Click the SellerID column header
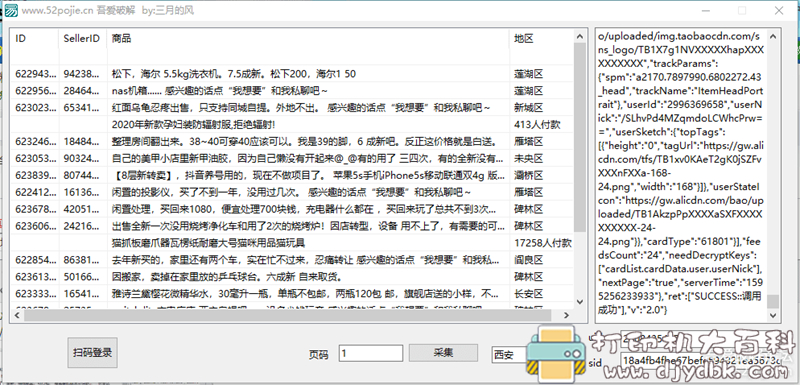The width and height of the screenshot is (800, 385). pyautogui.click(x=83, y=39)
